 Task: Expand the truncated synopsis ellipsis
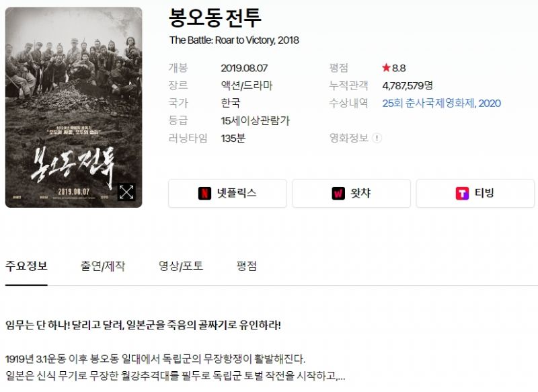point(341,377)
